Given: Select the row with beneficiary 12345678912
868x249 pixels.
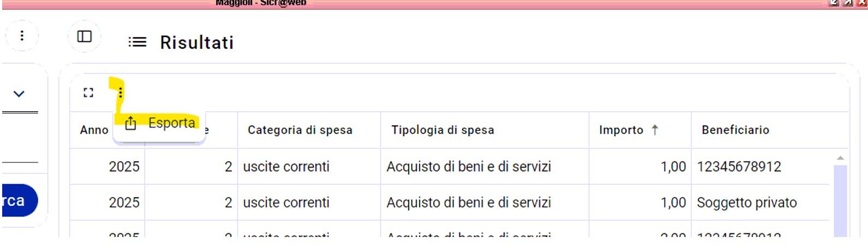Looking at the screenshot, I should pos(739,167).
